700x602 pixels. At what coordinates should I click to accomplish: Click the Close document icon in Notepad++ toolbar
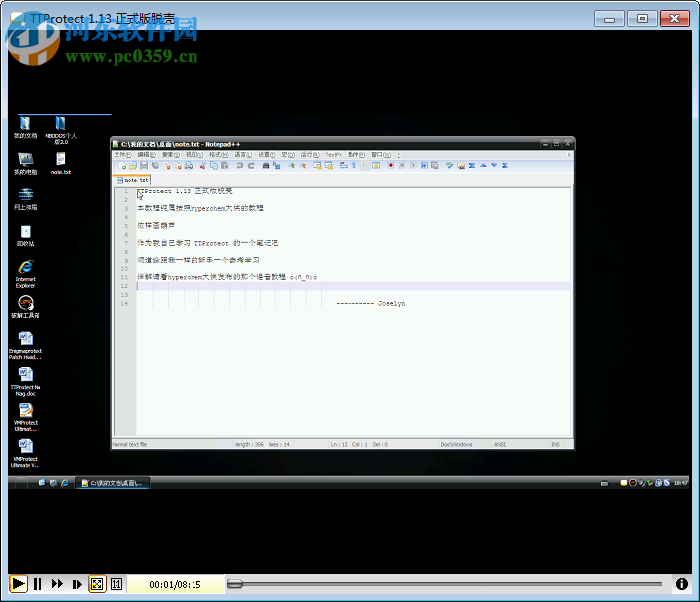(x=167, y=166)
